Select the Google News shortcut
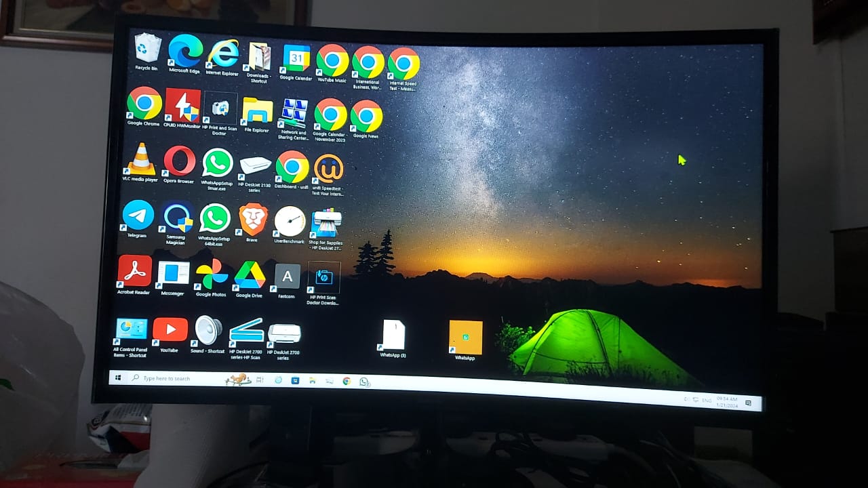The image size is (868, 488). coord(366,119)
